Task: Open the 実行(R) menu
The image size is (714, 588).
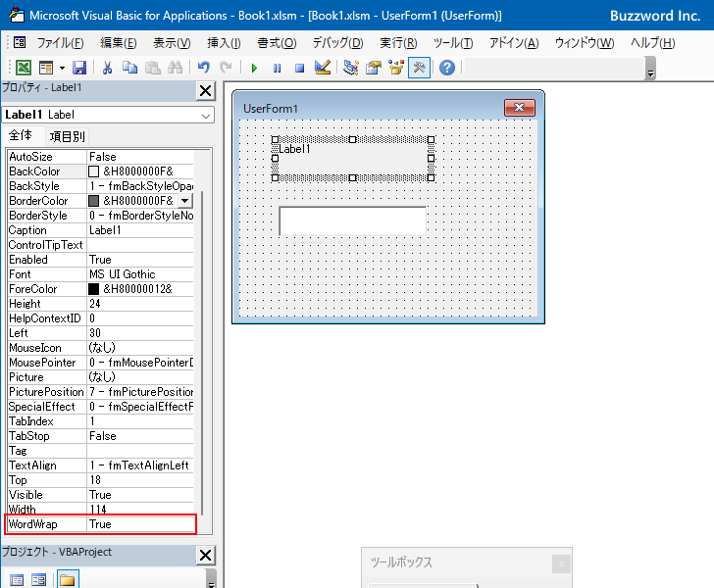Action: tap(398, 43)
